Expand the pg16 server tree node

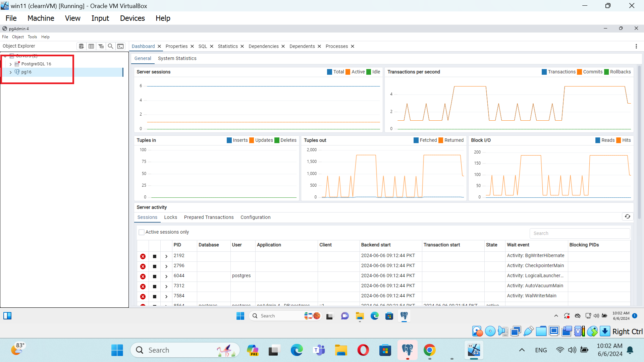(x=11, y=72)
